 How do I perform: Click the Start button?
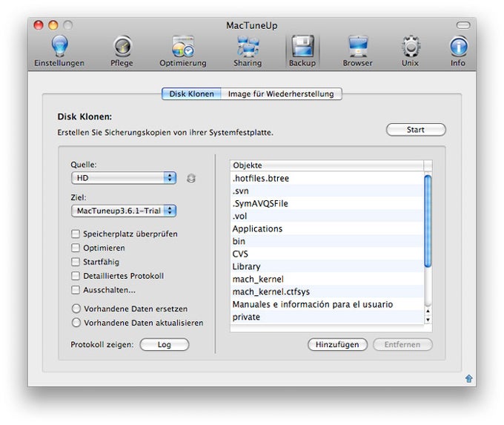click(416, 130)
